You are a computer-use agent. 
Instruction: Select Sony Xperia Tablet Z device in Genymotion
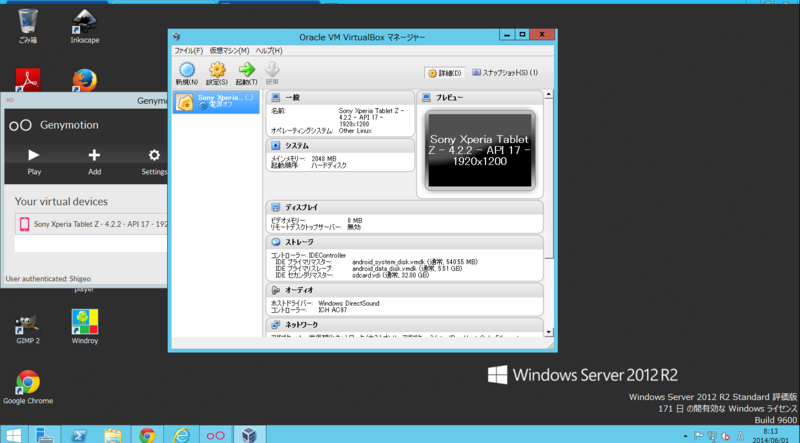pyautogui.click(x=91, y=224)
